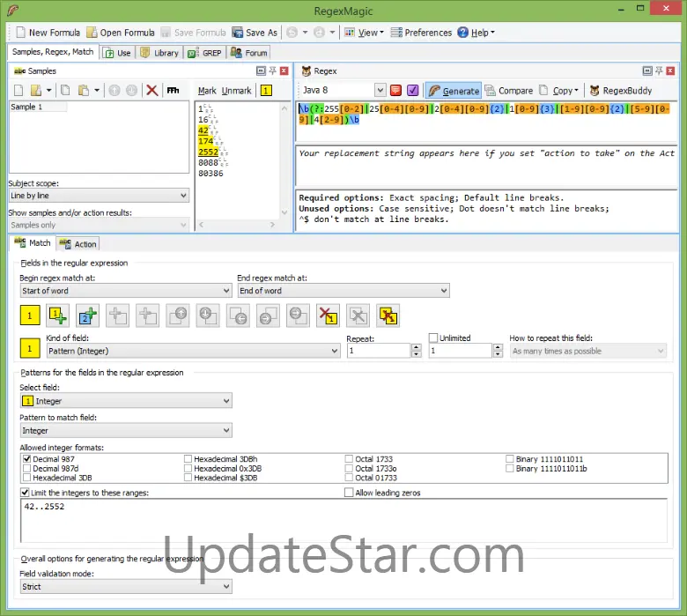This screenshot has width=687, height=616.
Task: Check Hexadecimal 3DB format
Action: coord(26,478)
